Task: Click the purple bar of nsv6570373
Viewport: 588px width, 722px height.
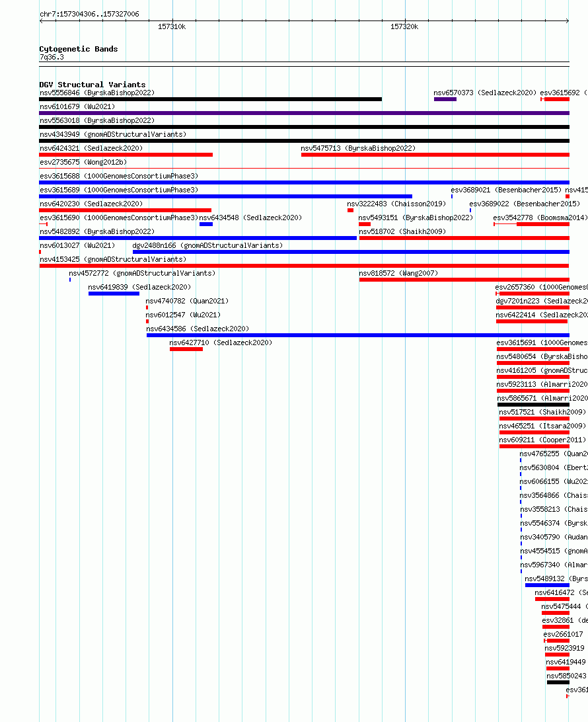Action: point(445,99)
